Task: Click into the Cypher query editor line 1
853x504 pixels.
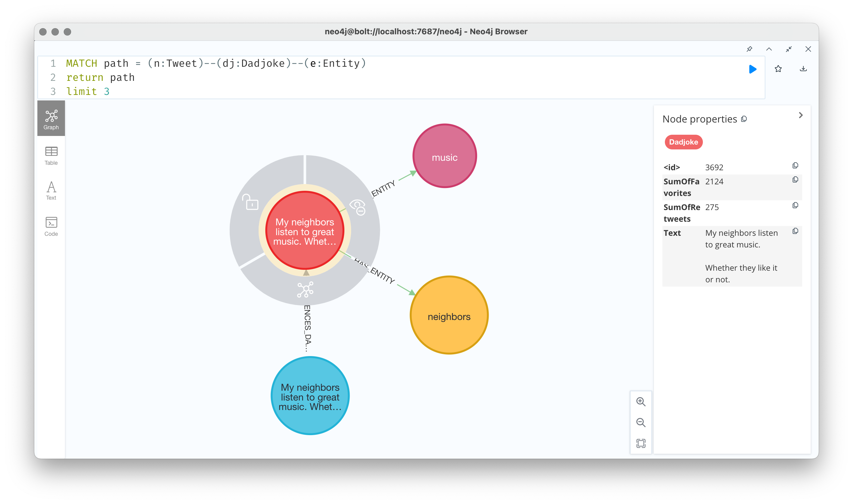Action: 216,63
